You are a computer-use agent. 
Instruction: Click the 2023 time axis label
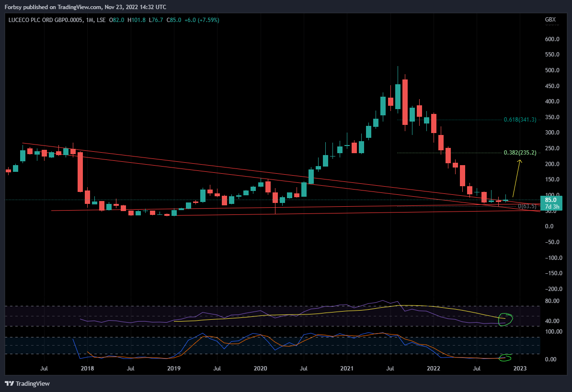point(520,369)
